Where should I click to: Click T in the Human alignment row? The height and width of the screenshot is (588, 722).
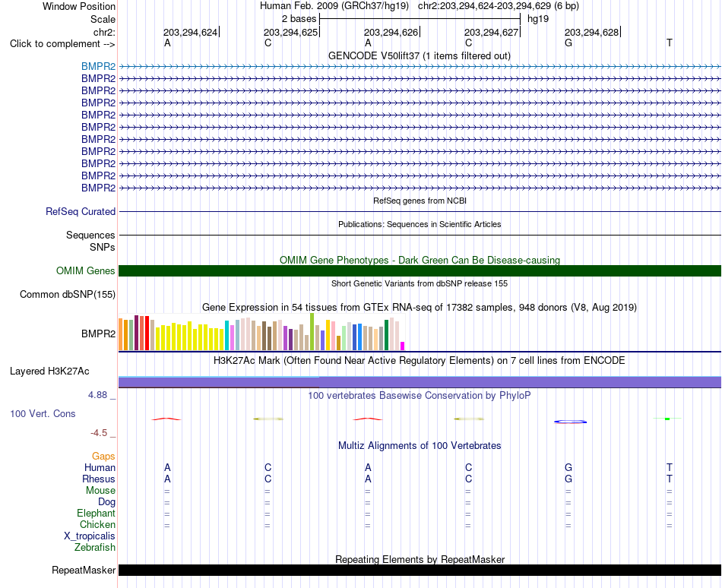pos(669,467)
